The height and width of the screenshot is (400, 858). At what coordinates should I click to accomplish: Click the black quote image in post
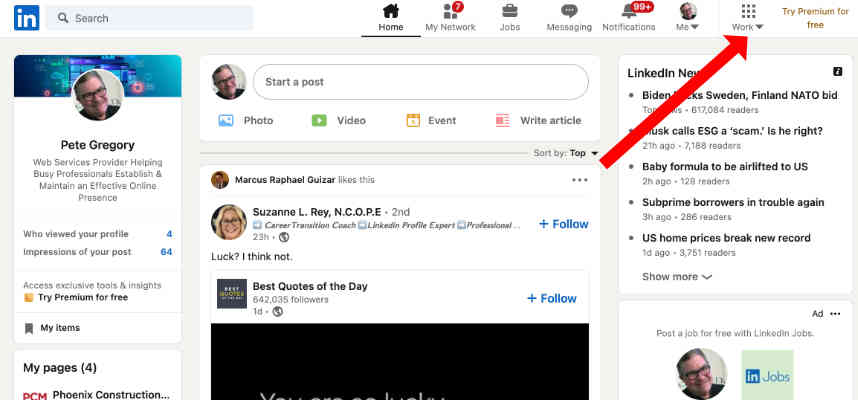click(x=400, y=362)
